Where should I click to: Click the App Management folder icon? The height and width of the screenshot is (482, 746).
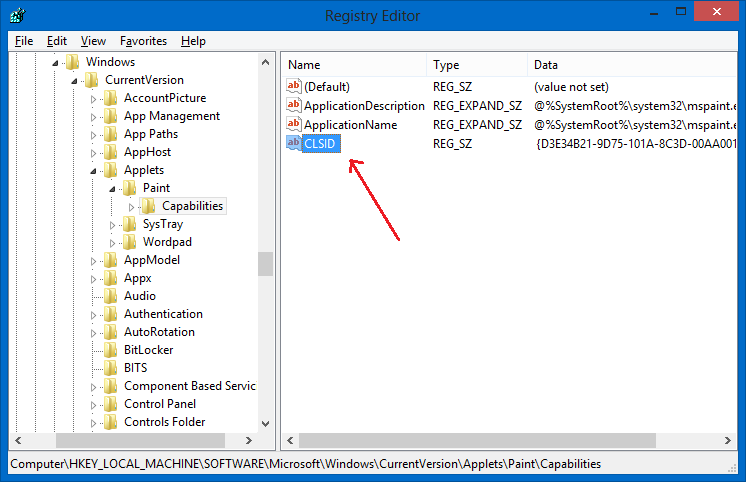[x=111, y=116]
